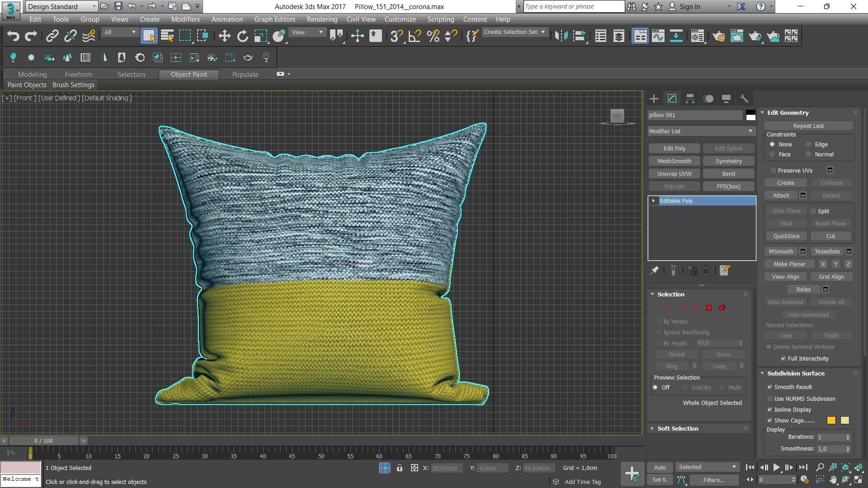Click the orange cage color swatch
This screenshot has width=868, height=488.
pyautogui.click(x=831, y=421)
